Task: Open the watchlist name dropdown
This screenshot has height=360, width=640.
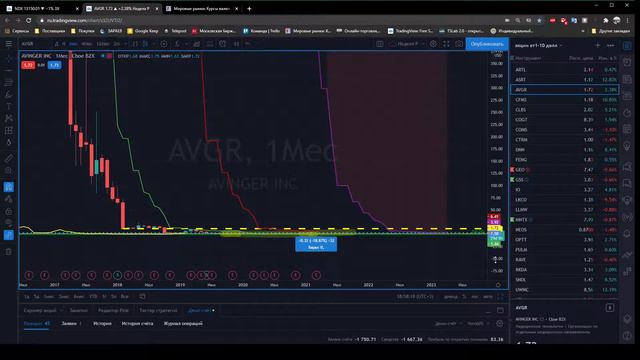Action: (x=538, y=45)
